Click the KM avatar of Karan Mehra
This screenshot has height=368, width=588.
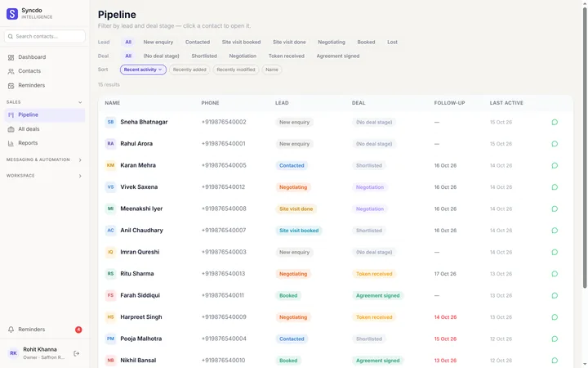pyautogui.click(x=110, y=165)
